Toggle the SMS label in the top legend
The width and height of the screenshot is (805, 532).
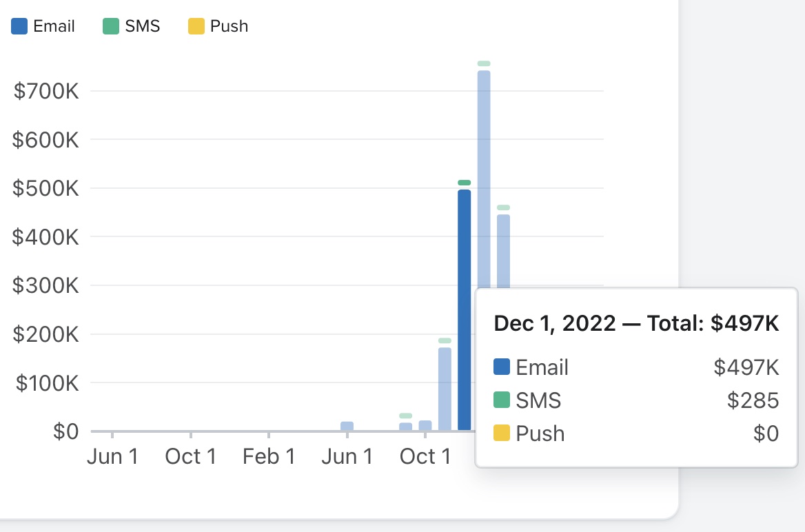click(x=143, y=27)
